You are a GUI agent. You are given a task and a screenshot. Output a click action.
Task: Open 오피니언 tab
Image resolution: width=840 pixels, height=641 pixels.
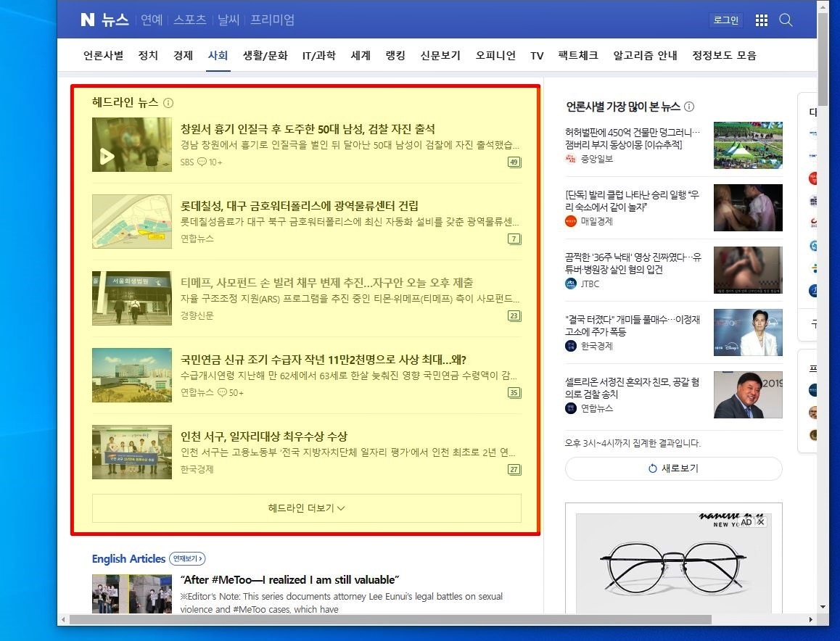(x=495, y=56)
